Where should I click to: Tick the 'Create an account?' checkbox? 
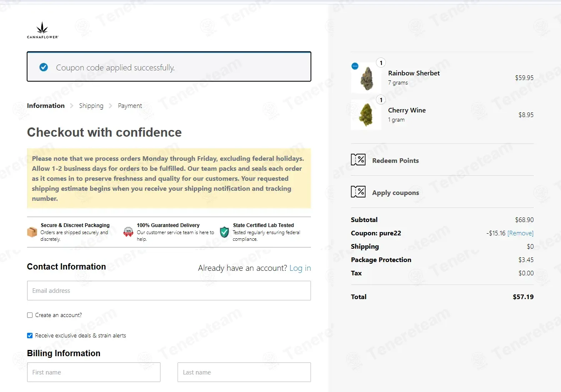(x=30, y=315)
